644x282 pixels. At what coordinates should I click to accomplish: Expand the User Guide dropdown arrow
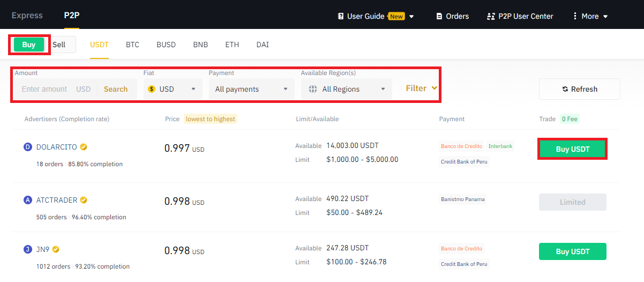click(x=411, y=17)
